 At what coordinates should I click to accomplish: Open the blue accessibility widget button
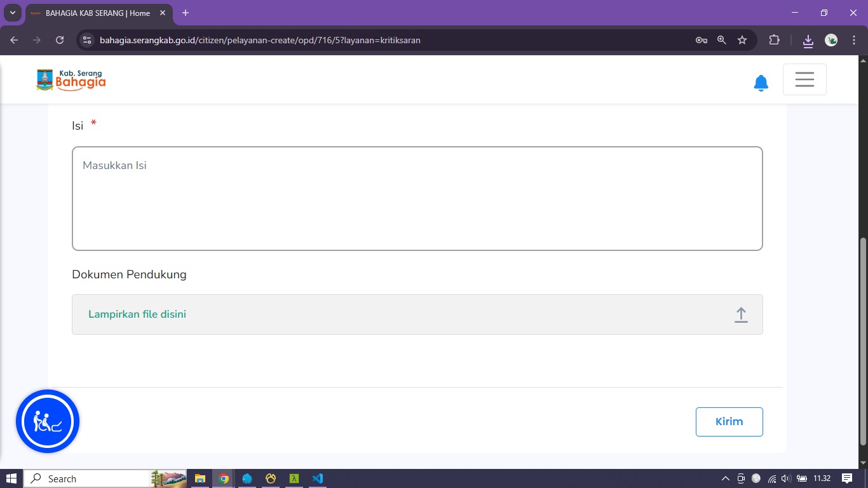(48, 421)
